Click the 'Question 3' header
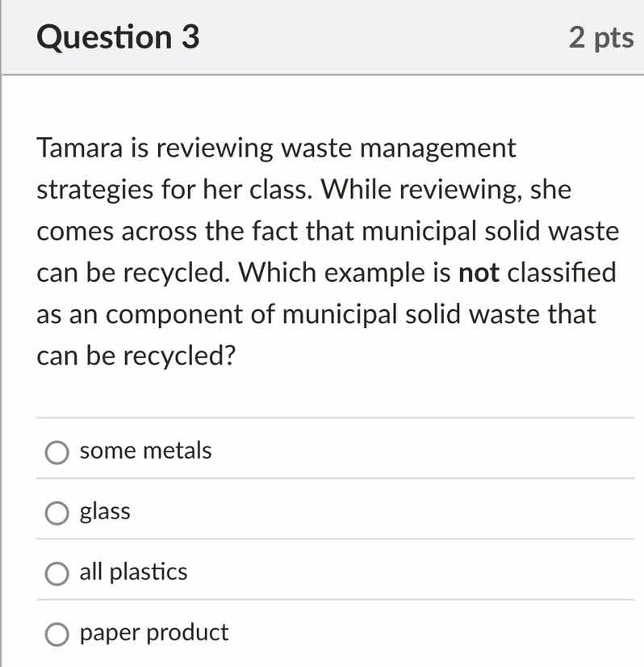 coord(118,36)
